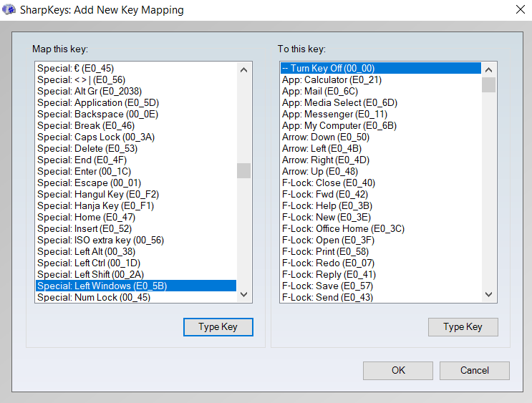Screen dimensions: 532x403
Task: Click the SharpKeys app icon in title bar
Action: tap(10, 10)
